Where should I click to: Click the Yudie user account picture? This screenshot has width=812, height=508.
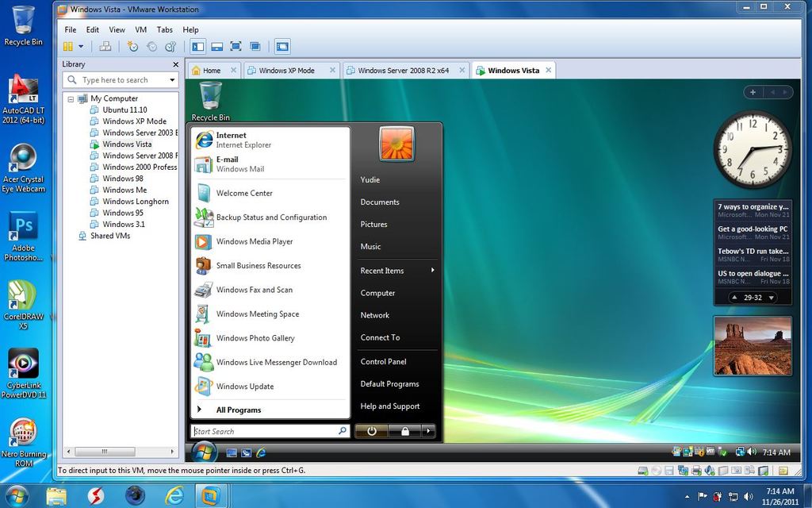[396, 144]
